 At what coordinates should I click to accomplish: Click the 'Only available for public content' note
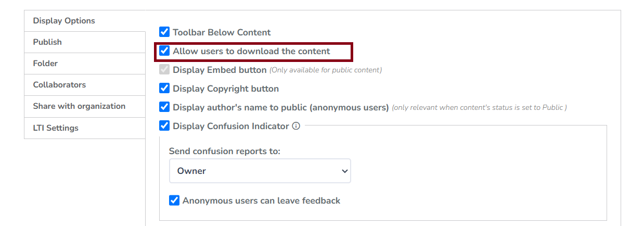tap(326, 70)
